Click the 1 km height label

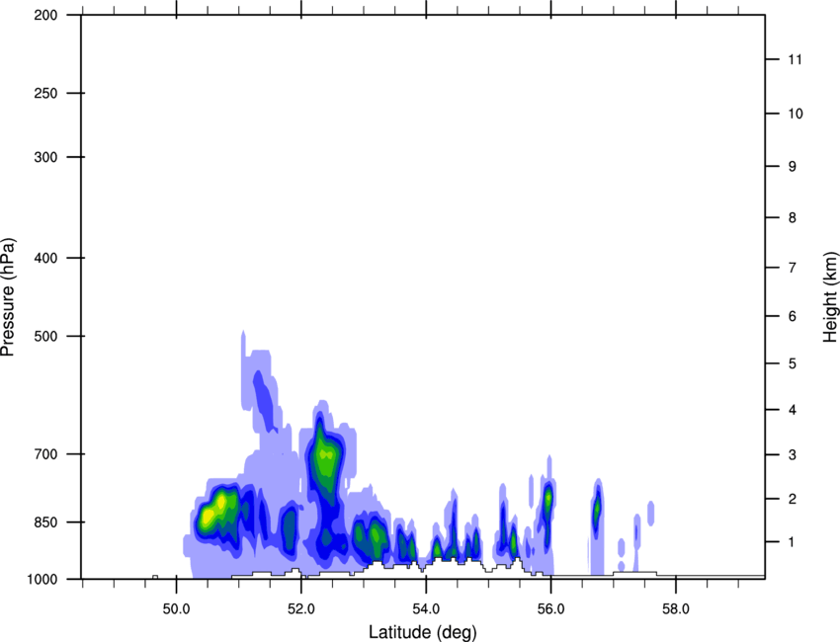tap(793, 542)
